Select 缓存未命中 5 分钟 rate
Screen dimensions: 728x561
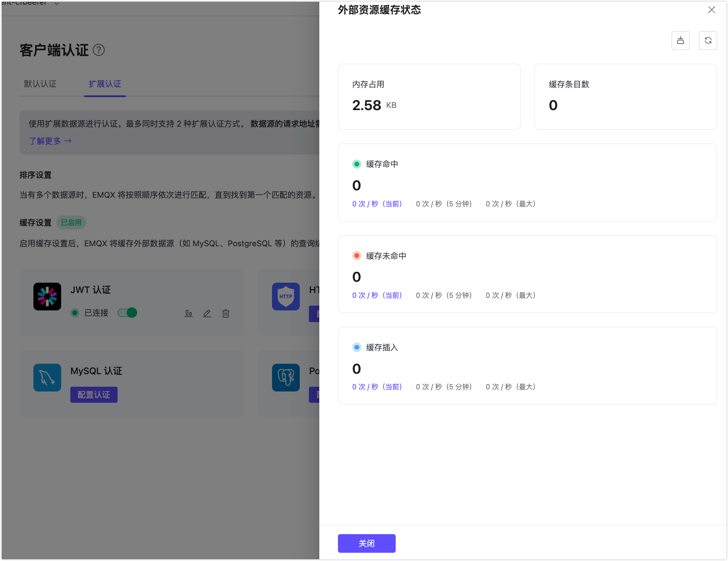coord(443,295)
